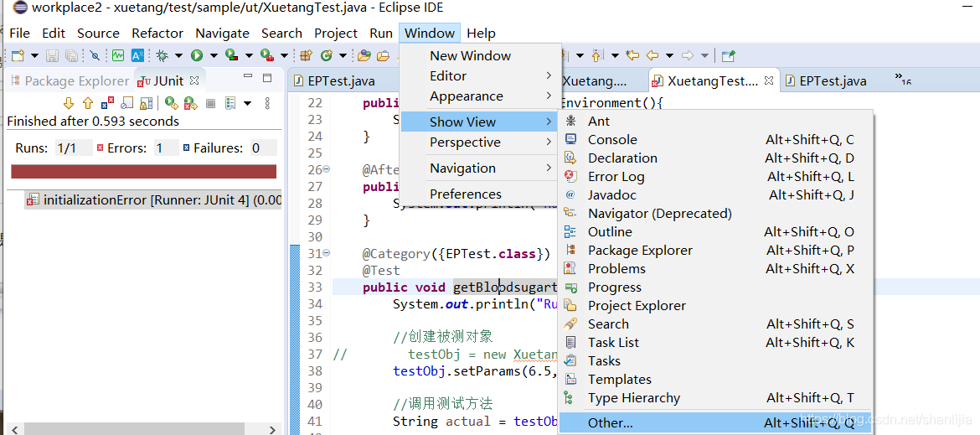Toggle Show Skipped Tests Only in JUnit

coord(126,103)
